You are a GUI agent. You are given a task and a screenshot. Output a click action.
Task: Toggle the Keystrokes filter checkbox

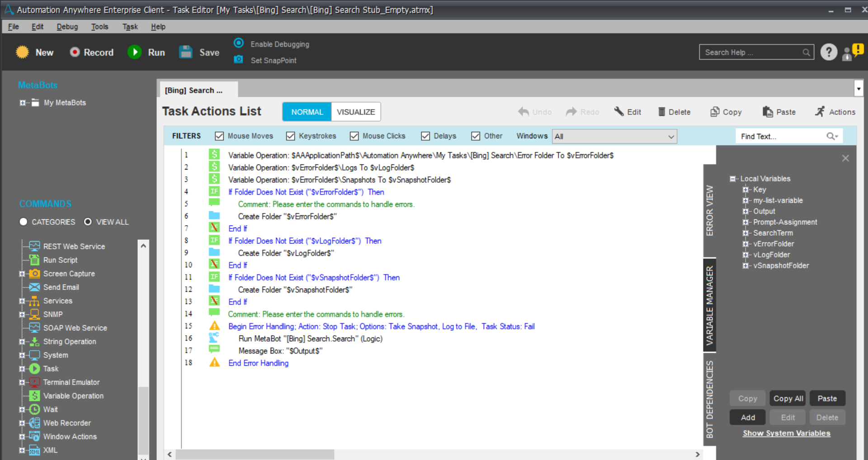(x=291, y=136)
